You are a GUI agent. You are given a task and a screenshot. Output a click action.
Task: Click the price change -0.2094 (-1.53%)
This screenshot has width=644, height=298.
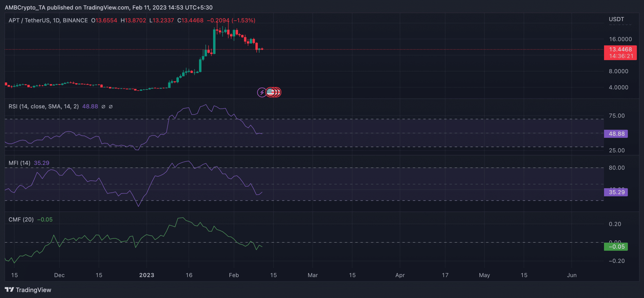(x=231, y=20)
